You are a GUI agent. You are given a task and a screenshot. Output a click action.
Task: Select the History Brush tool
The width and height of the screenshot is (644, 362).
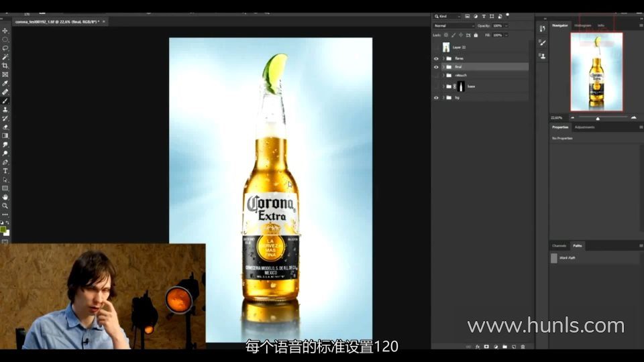(5, 118)
